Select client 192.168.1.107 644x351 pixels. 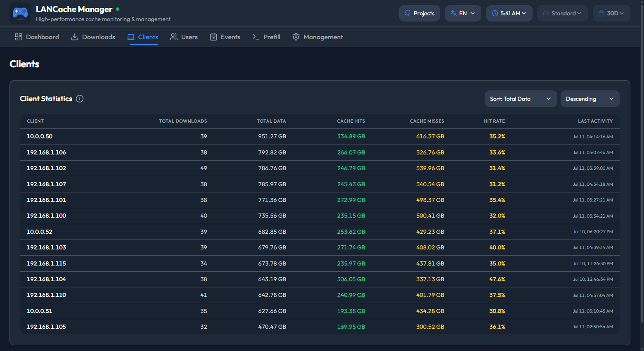46,184
